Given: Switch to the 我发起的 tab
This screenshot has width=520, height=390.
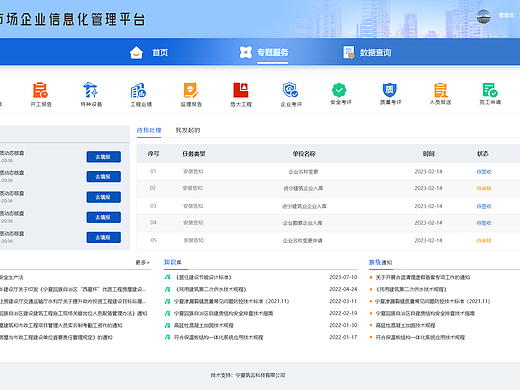Looking at the screenshot, I should (x=188, y=130).
